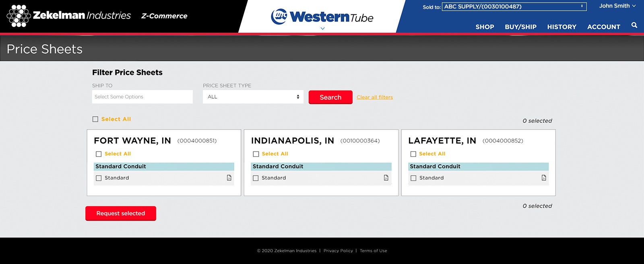
Task: Tick the Standard checkbox under Lafayette
Action: (413, 178)
